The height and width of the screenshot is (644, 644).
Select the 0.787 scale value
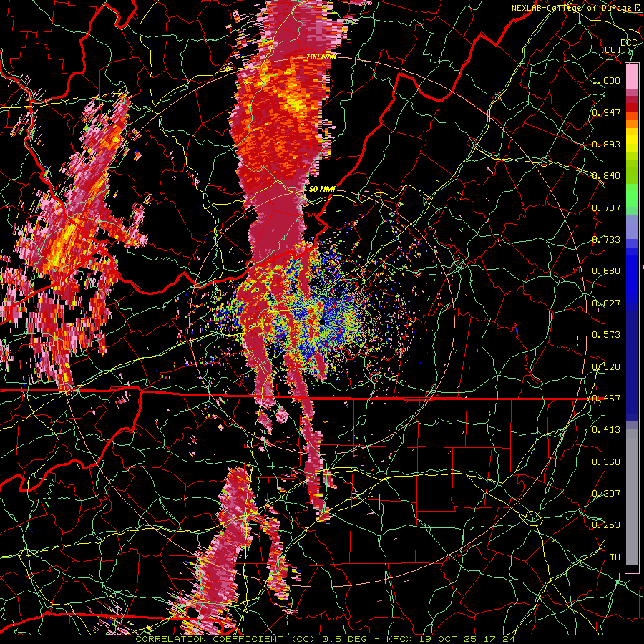(606, 208)
